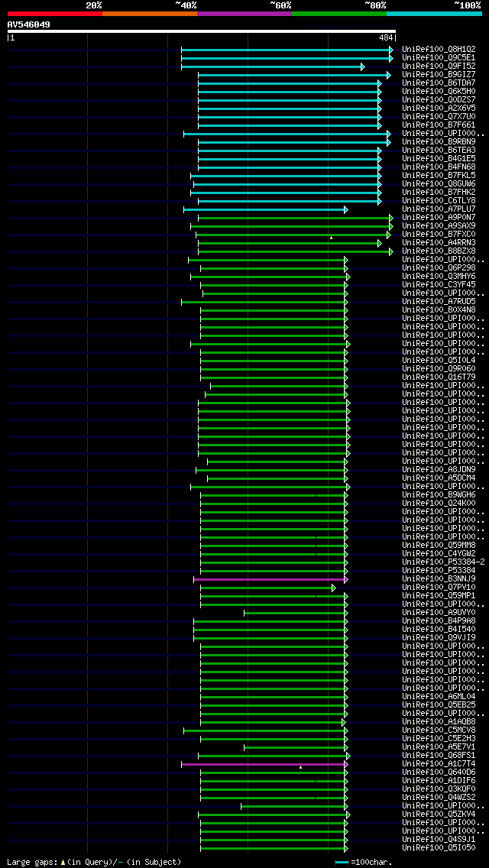The height and width of the screenshot is (868, 489).
Task: Click the yellow gap marker in A1C7T4 row
Action: (x=300, y=767)
